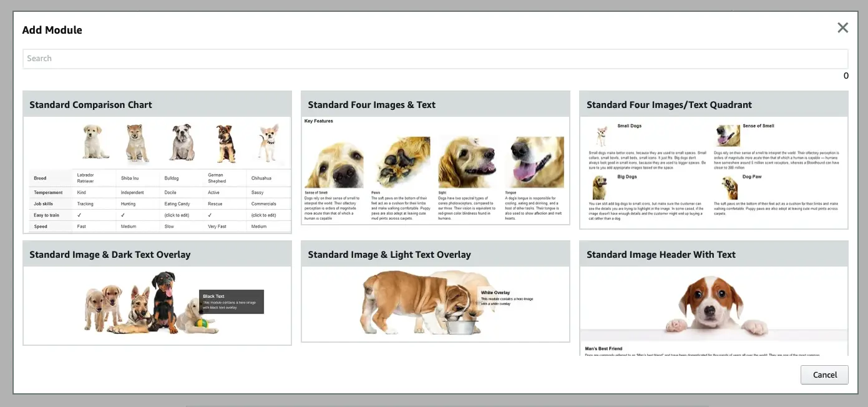Click the Add Module dialog title
The width and height of the screenshot is (868, 407).
(x=52, y=30)
